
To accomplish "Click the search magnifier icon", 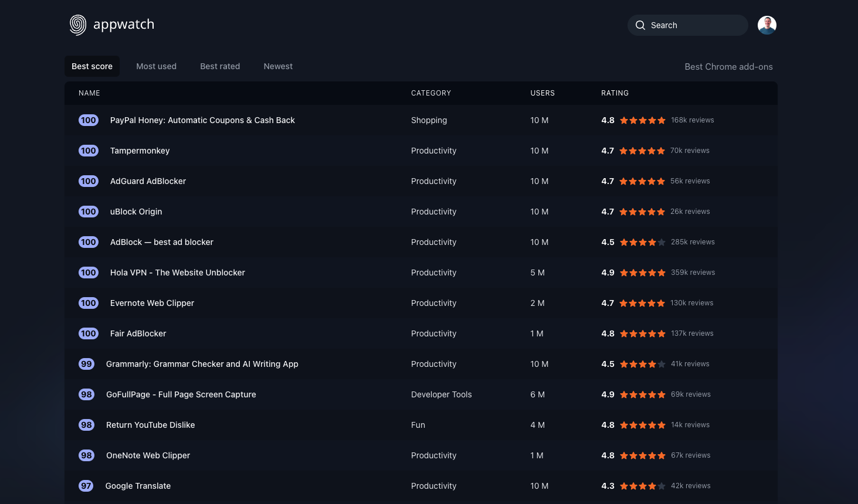I will click(640, 25).
